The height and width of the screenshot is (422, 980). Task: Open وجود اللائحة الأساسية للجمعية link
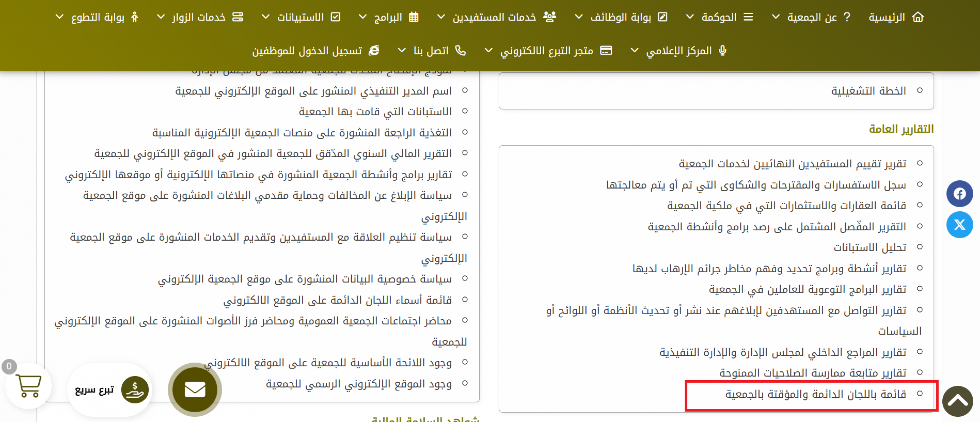coord(328,363)
